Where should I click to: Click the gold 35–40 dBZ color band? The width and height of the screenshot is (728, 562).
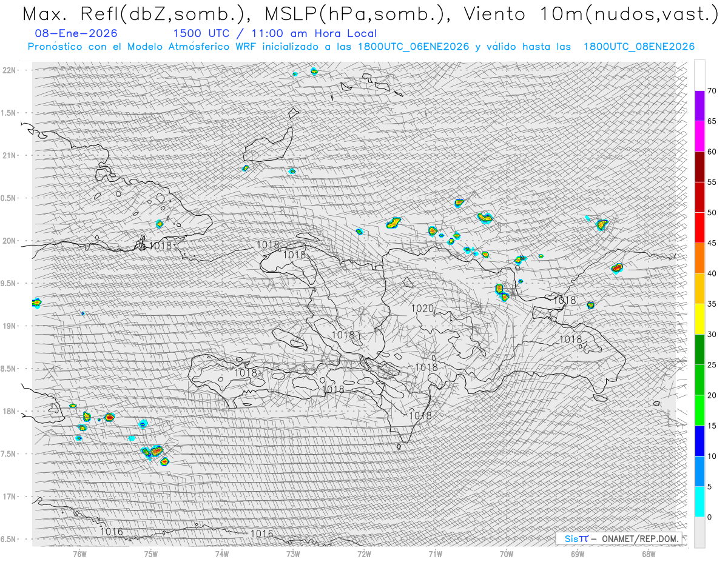point(699,289)
